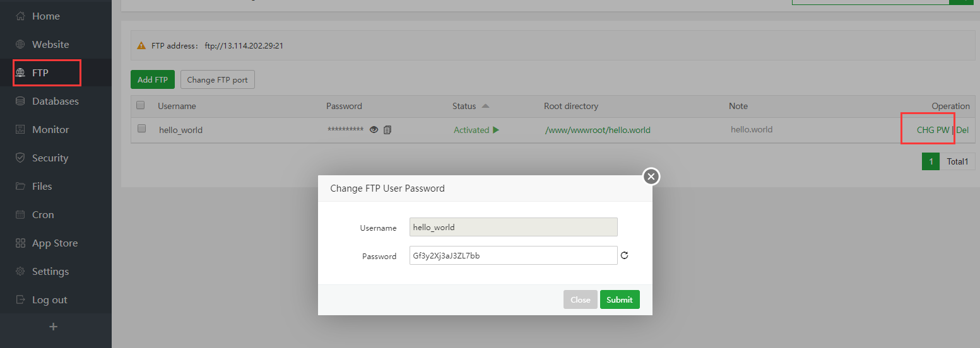Viewport: 980px width, 348px height.
Task: Show the hidden hello_world password
Action: coord(374,130)
